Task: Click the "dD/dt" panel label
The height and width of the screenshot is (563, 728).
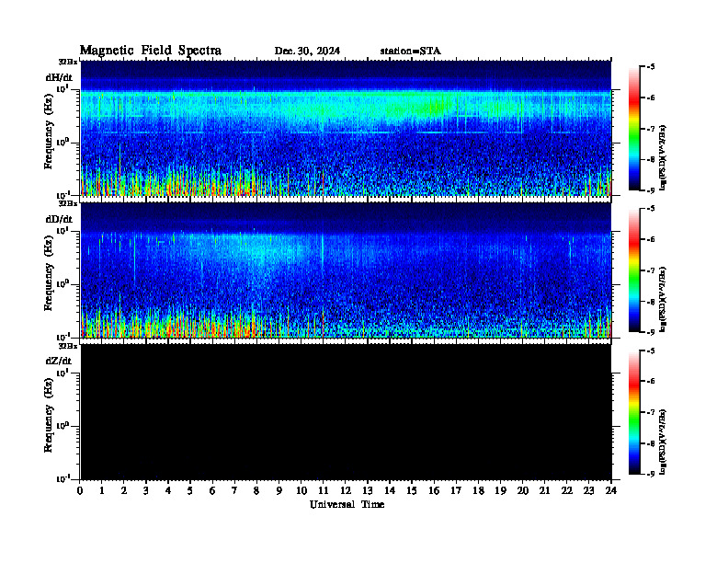Action: [x=59, y=219]
